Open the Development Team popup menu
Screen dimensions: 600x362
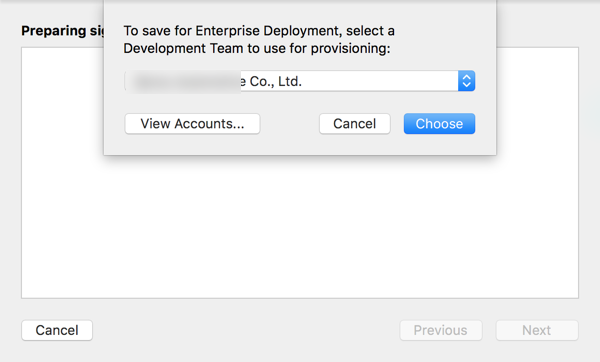click(300, 81)
